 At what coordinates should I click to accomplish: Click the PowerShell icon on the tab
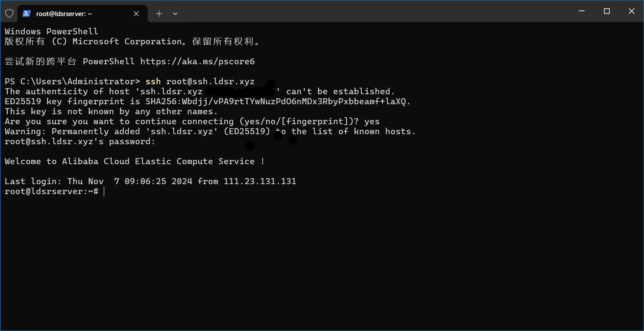click(x=26, y=13)
